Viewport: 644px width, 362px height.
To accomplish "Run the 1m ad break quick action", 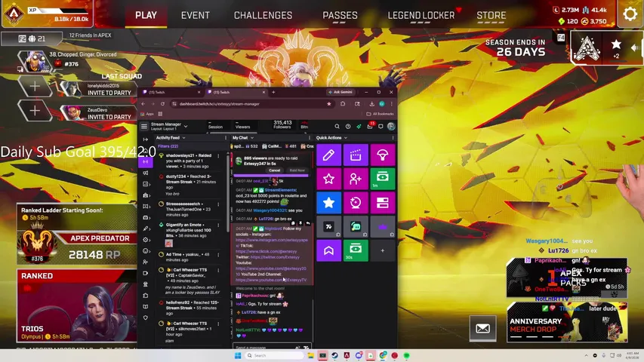I will point(382,179).
